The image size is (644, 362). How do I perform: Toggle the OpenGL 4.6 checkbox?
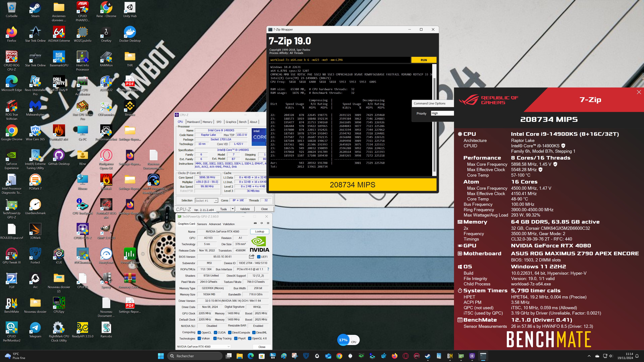point(250,339)
